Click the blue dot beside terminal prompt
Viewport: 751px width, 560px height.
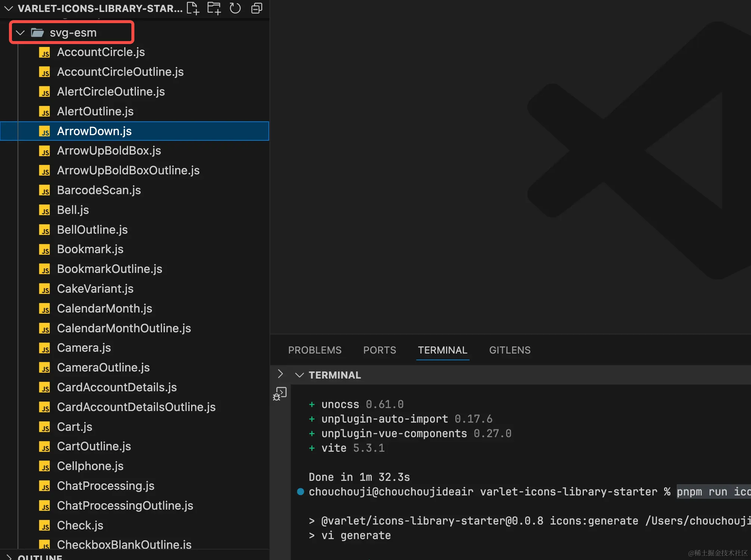(x=300, y=492)
